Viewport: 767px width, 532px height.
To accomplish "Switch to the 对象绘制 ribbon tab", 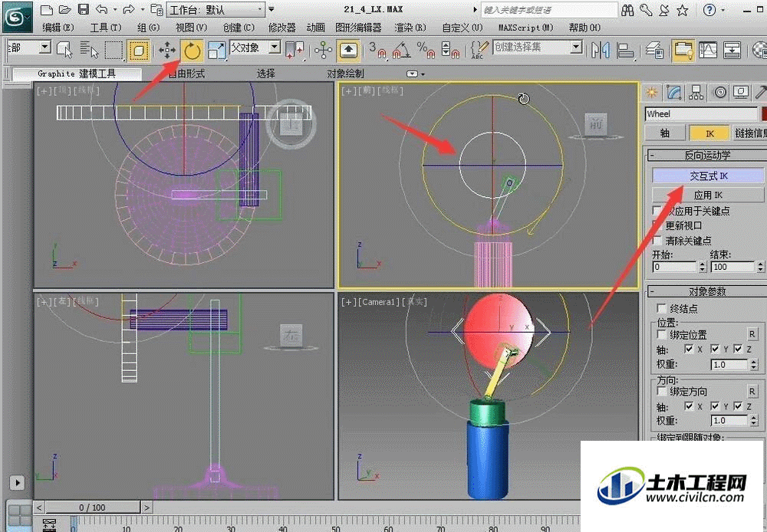I will [345, 74].
